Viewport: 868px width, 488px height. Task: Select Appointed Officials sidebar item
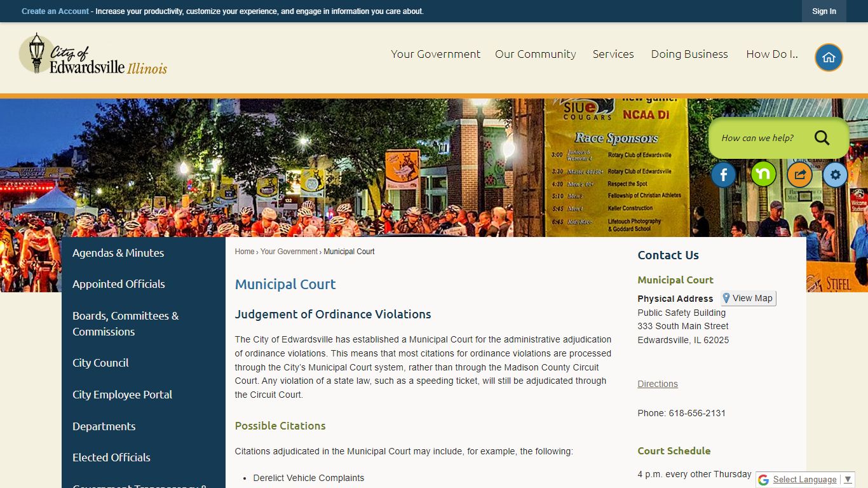[x=144, y=284]
